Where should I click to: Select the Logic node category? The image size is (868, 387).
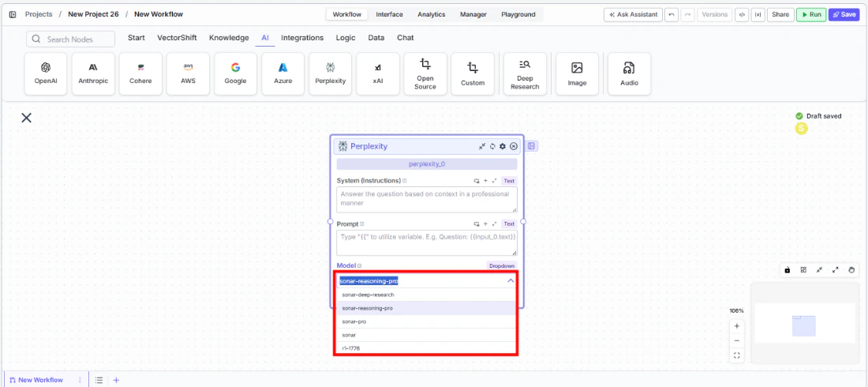click(x=346, y=38)
